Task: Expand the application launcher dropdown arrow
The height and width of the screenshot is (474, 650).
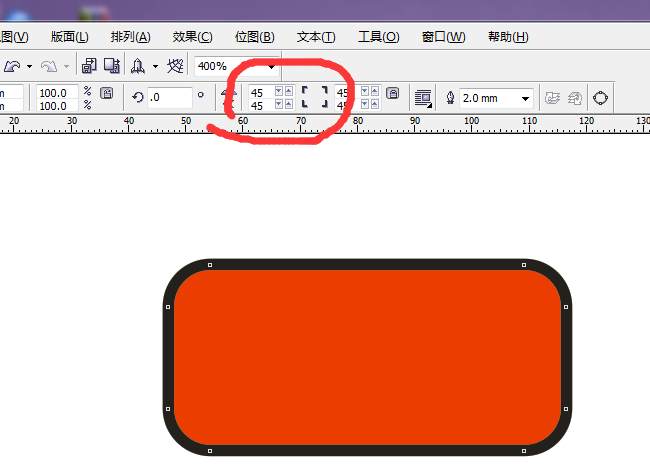Action: [155, 66]
